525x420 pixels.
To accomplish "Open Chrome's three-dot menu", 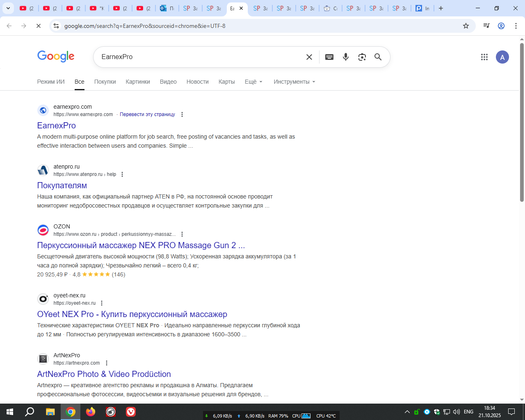I will click(x=516, y=26).
